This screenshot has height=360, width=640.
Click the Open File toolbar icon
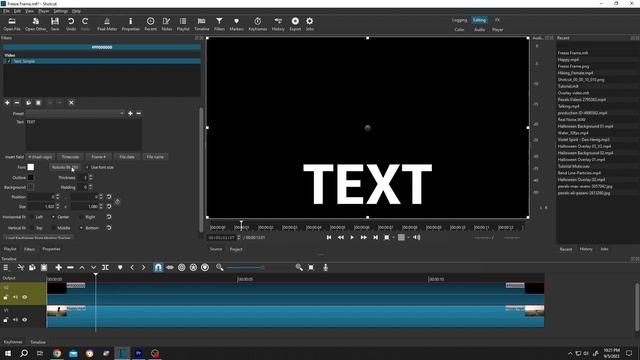tap(12, 24)
